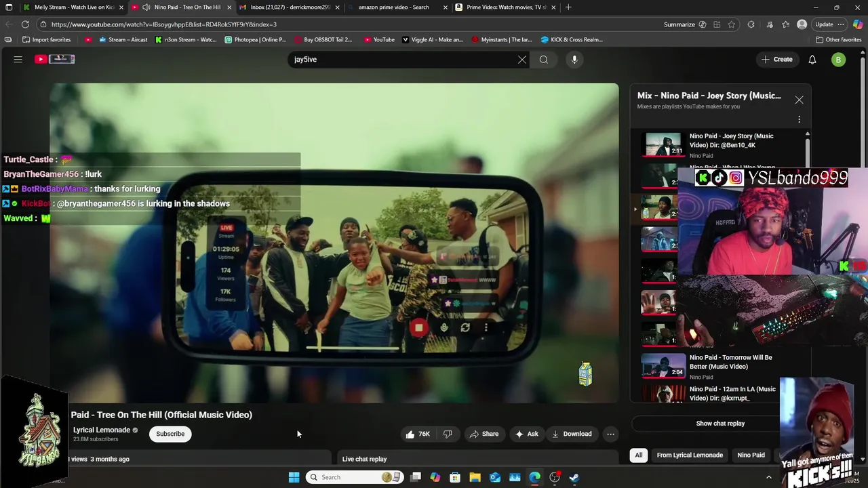The height and width of the screenshot is (488, 868).
Task: Select the 'From Lyrical Lemonade' filter chip
Action: click(x=690, y=455)
